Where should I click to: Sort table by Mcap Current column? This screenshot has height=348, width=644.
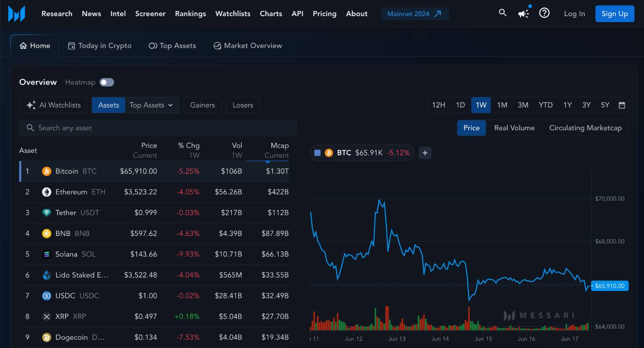pyautogui.click(x=276, y=150)
